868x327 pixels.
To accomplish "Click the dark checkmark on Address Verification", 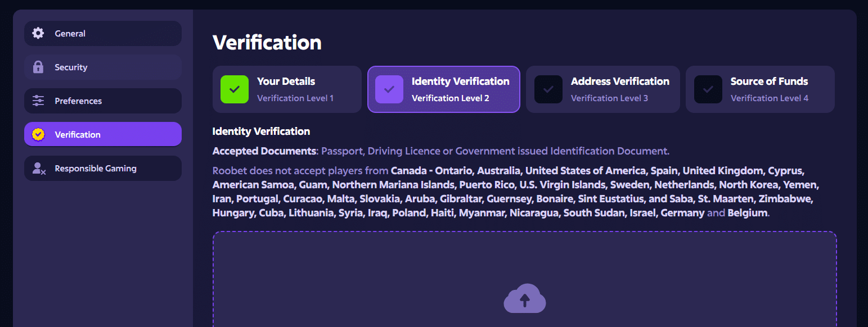I will point(548,89).
